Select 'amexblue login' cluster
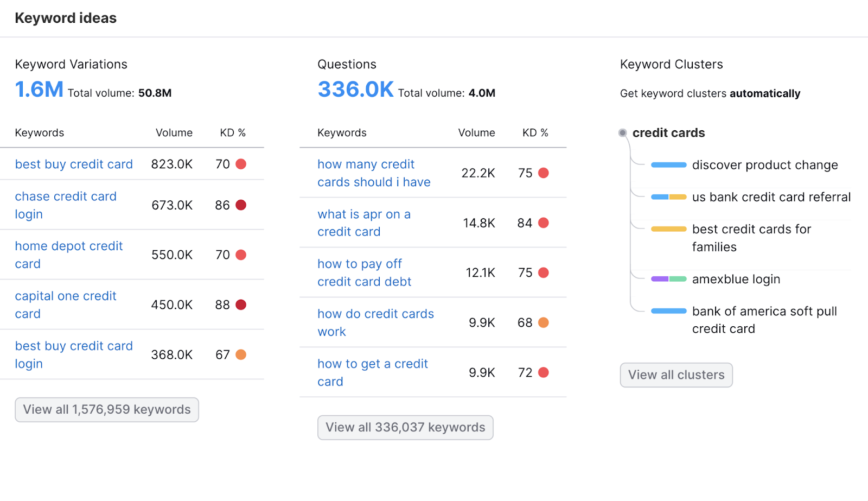This screenshot has width=868, height=501. click(736, 279)
